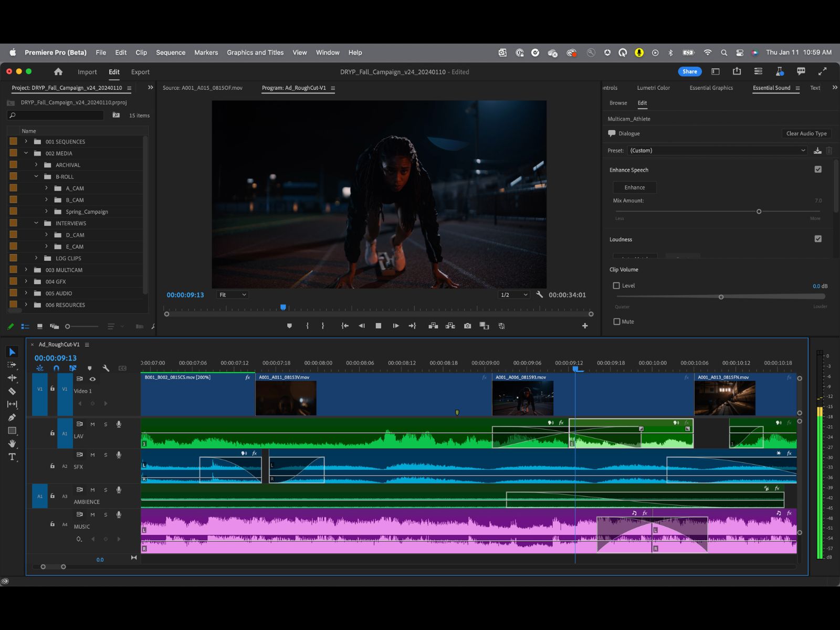The width and height of the screenshot is (840, 630).
Task: Expand the 003 MULTICAM bin
Action: click(x=26, y=270)
